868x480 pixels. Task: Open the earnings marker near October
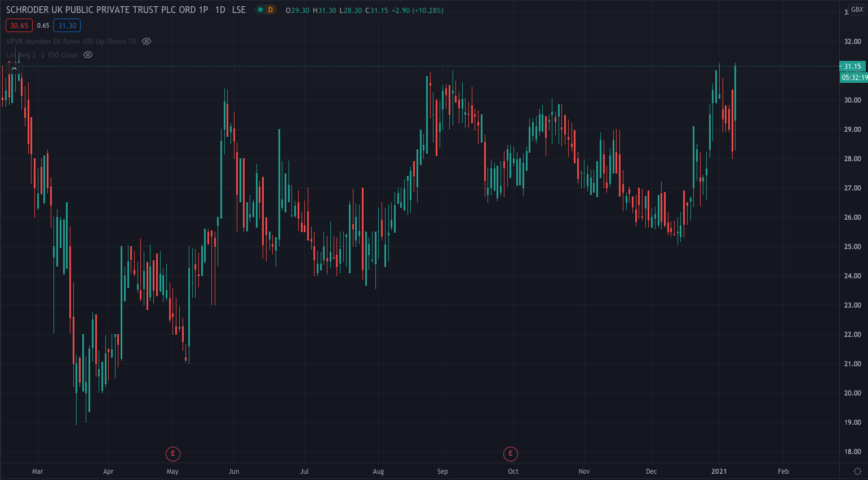pyautogui.click(x=510, y=454)
